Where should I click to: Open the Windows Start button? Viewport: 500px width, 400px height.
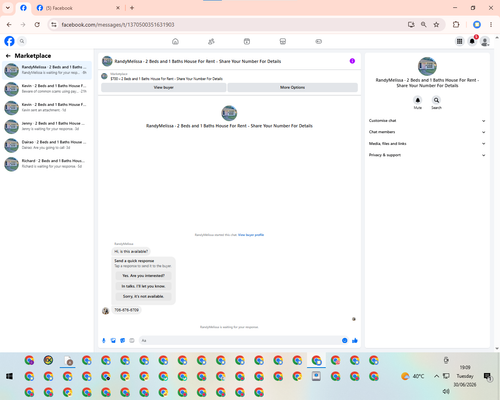pyautogui.click(x=9, y=376)
